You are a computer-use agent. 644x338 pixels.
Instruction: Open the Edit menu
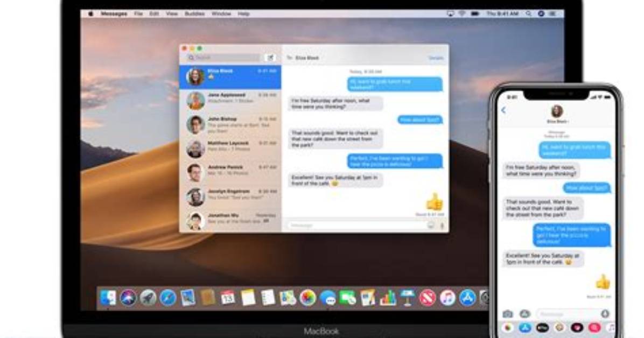tap(154, 14)
